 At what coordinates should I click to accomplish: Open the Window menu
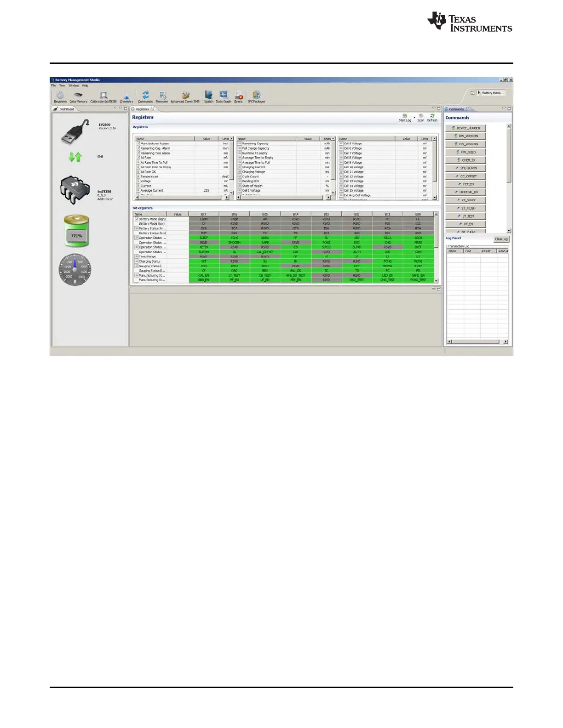(74, 85)
